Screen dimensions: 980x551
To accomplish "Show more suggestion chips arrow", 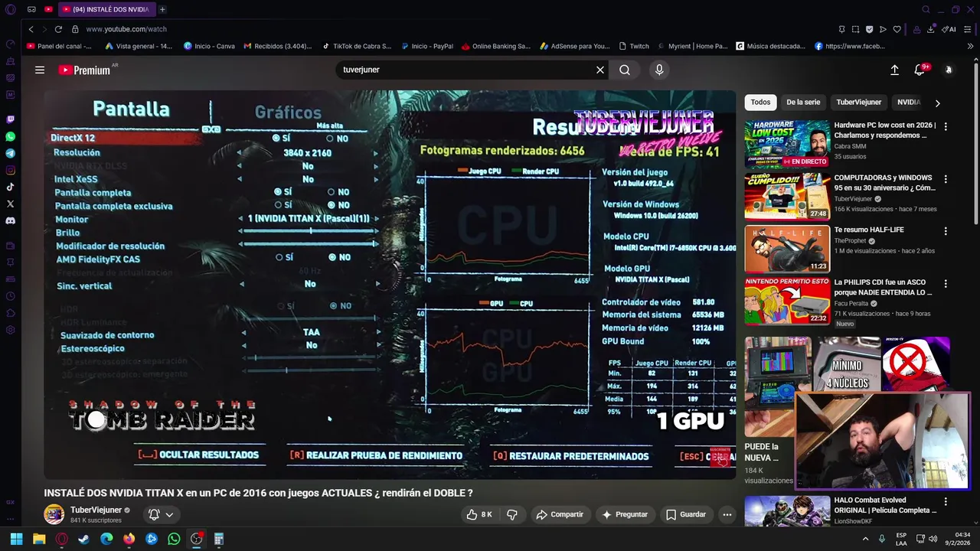I will (x=937, y=103).
